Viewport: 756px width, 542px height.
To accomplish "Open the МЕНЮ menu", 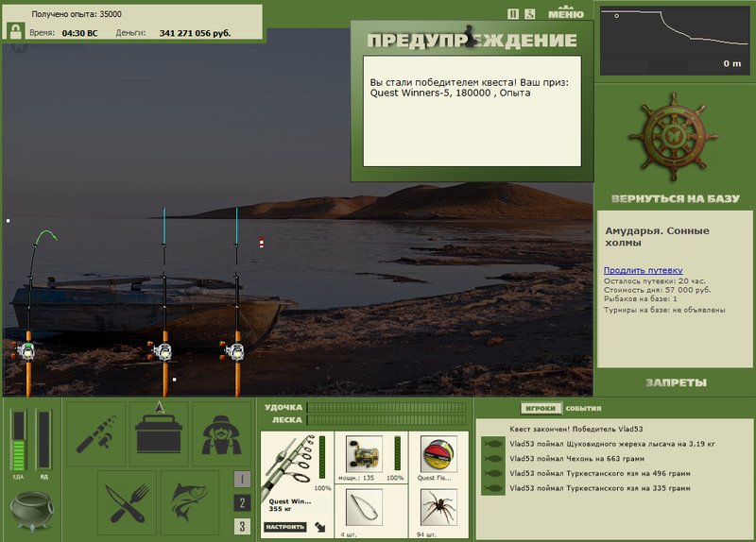I will (x=566, y=12).
